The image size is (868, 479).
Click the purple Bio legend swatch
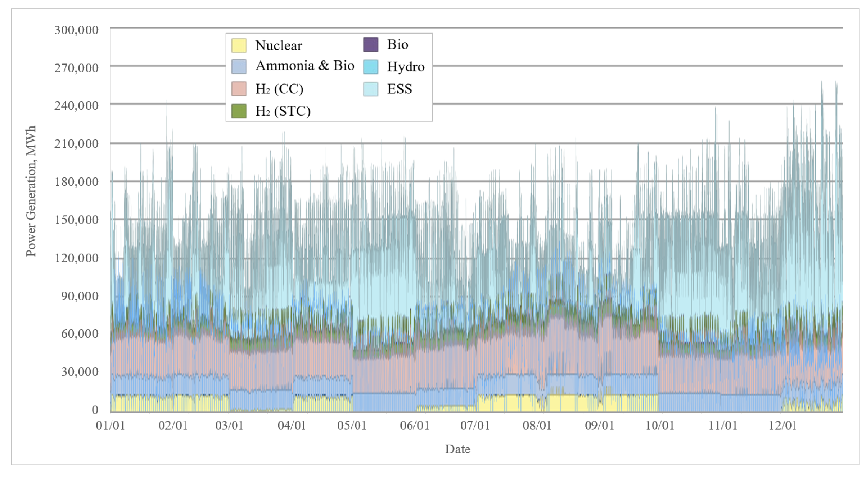click(370, 45)
